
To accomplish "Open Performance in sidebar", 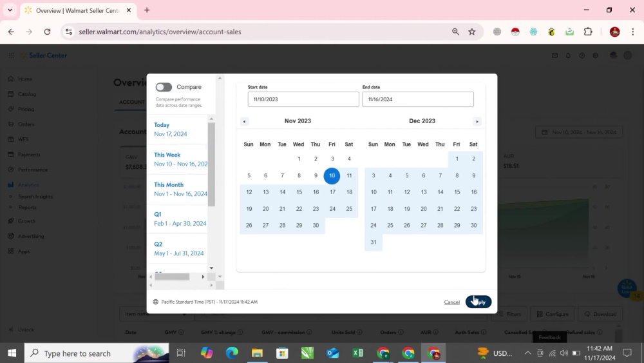I will point(32,170).
